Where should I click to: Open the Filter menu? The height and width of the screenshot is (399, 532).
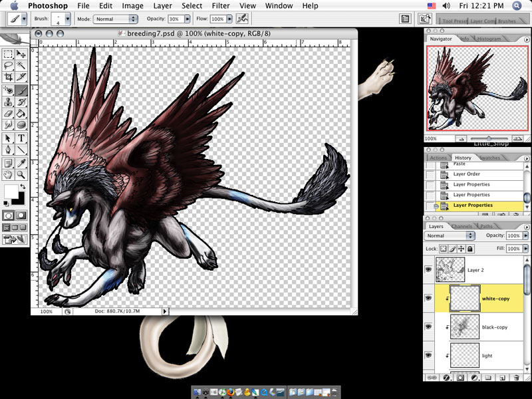(221, 6)
